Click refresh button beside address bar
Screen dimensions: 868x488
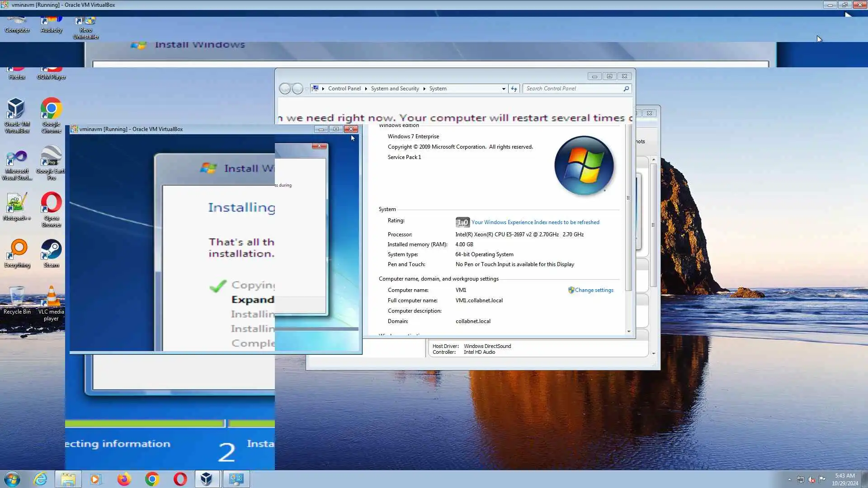coord(514,89)
